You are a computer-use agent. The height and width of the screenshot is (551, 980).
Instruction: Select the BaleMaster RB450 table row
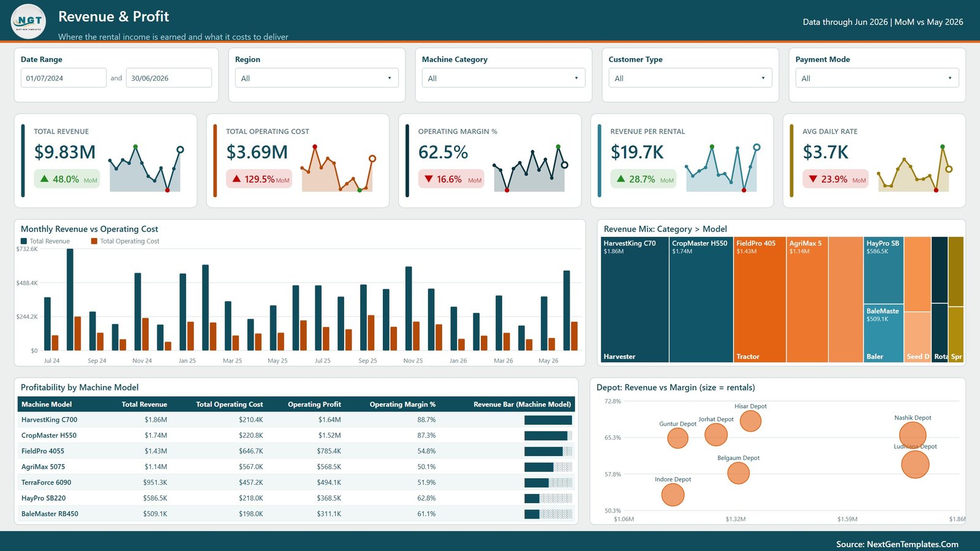pos(296,514)
